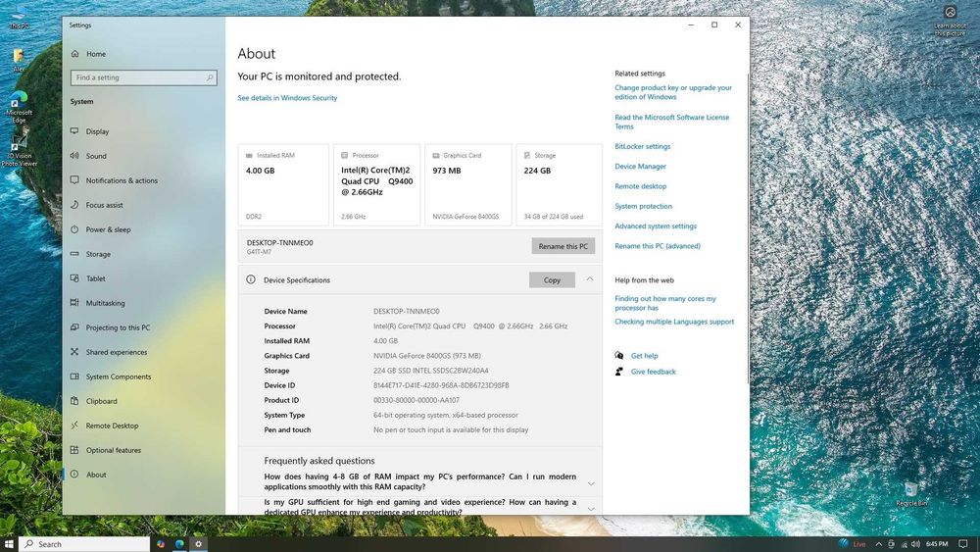Open Microsoft Edge from the taskbar
This screenshot has width=980, height=552.
(179, 544)
